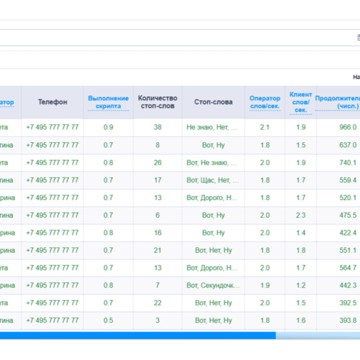Select the duration value 442.3
This screenshot has height=360, width=360.
(348, 285)
